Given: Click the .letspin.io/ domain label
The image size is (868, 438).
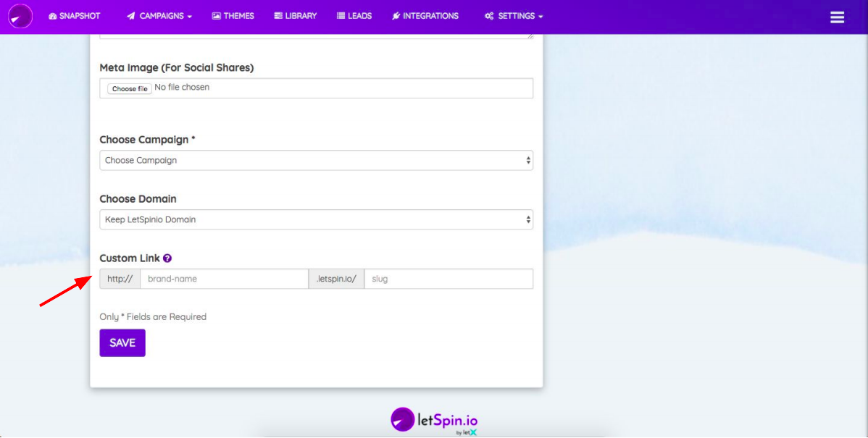Looking at the screenshot, I should (x=337, y=279).
